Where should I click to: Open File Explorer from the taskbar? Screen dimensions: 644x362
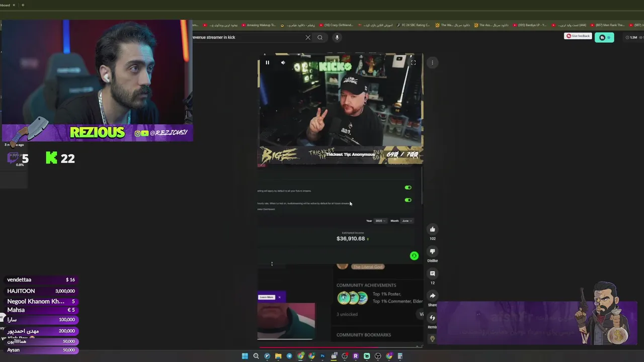(278, 356)
